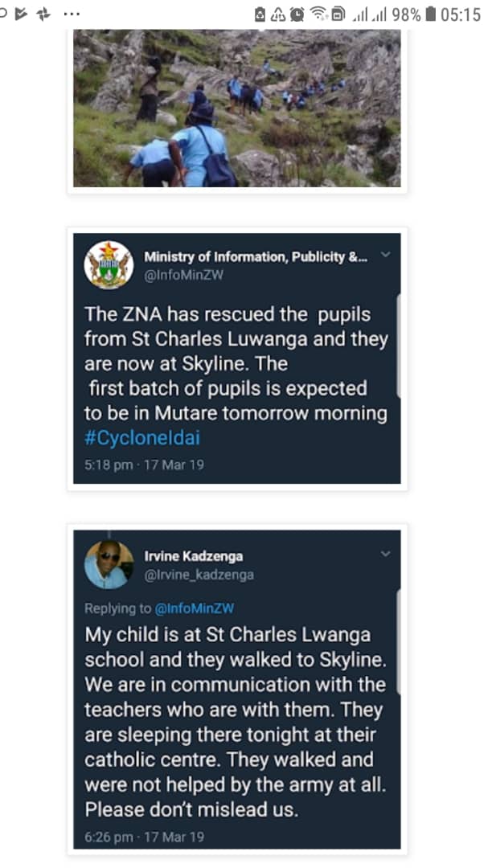
Task: Expand the chevron menu on Irvine Kadzenga's reply
Action: (x=386, y=554)
